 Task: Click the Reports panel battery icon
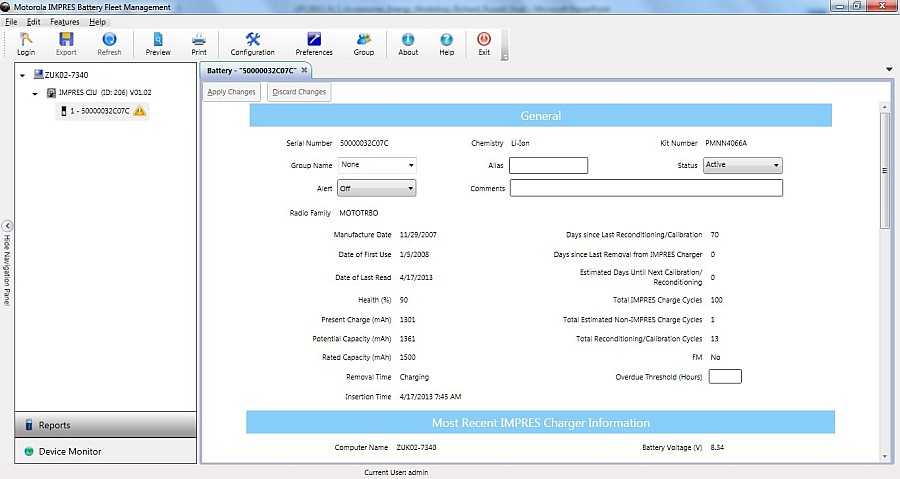[29, 425]
